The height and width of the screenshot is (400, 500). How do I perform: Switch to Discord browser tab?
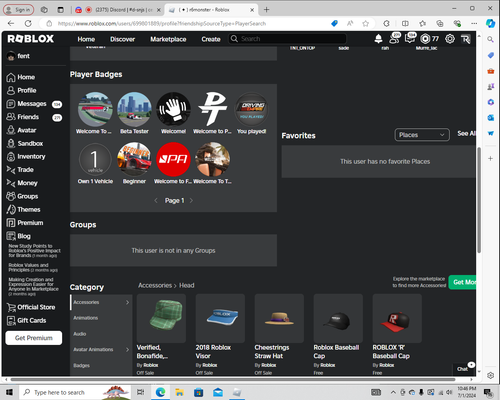118,10
